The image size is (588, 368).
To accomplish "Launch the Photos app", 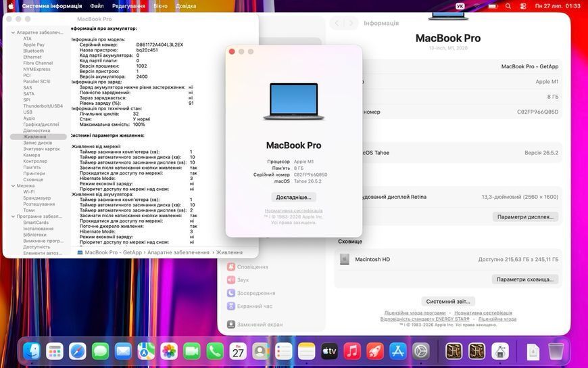I will coord(169,352).
